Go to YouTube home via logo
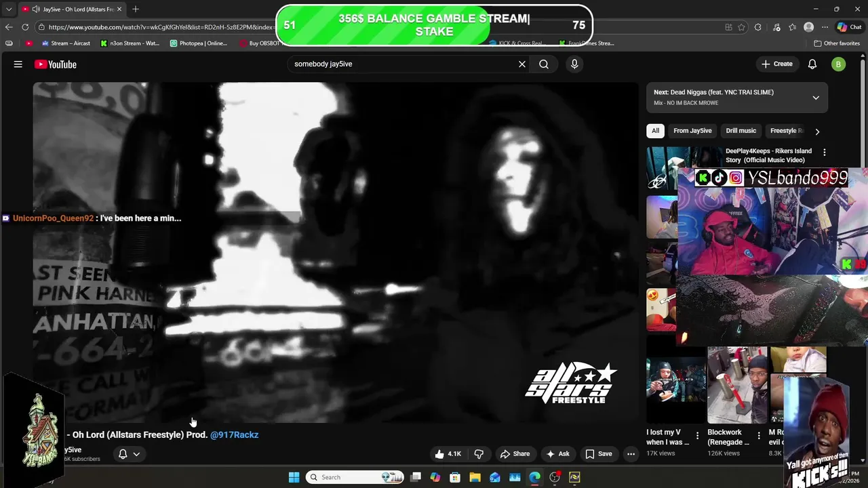 [56, 64]
